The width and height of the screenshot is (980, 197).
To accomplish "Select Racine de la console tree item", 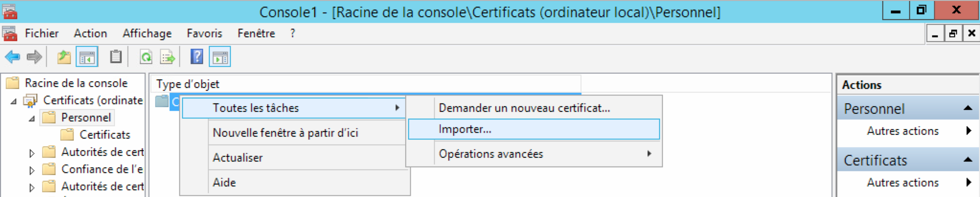I will [76, 83].
